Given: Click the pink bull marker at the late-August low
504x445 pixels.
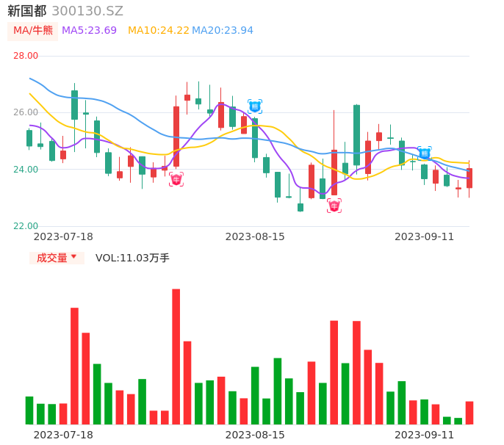Looking at the screenshot, I should (334, 206).
